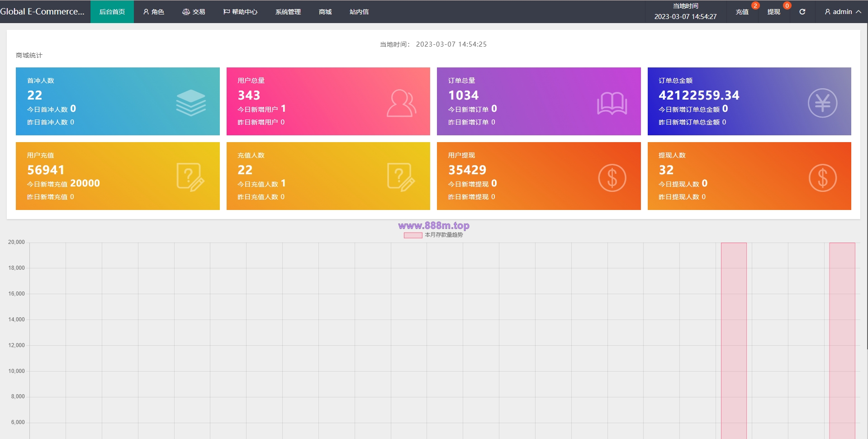Click the rightmost pink chart bar
This screenshot has width=868, height=439.
[842, 341]
